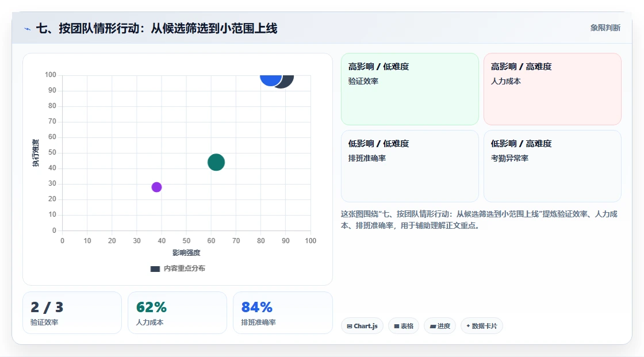Open the 高影响 / 高难度 quadrant card
The image size is (644, 357).
pyautogui.click(x=553, y=89)
